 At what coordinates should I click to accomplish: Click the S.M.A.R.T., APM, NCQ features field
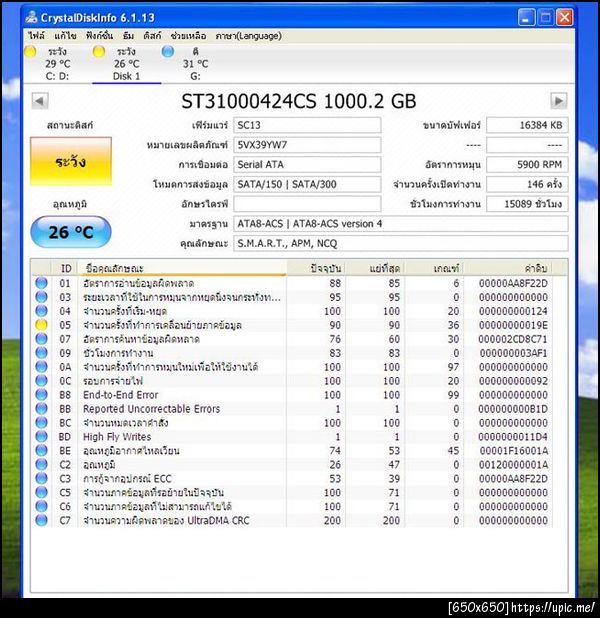pyautogui.click(x=401, y=243)
